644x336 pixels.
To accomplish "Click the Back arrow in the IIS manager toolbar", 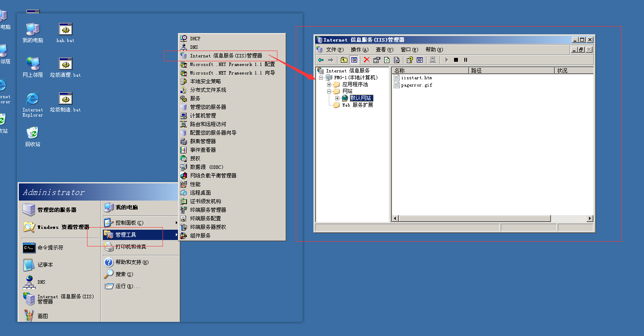I will pyautogui.click(x=321, y=60).
